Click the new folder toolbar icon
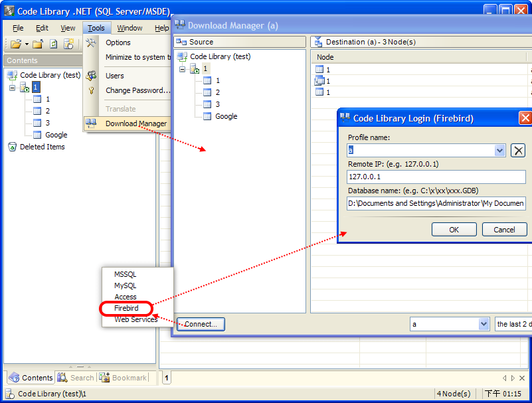The height and width of the screenshot is (403, 532). pyautogui.click(x=38, y=44)
